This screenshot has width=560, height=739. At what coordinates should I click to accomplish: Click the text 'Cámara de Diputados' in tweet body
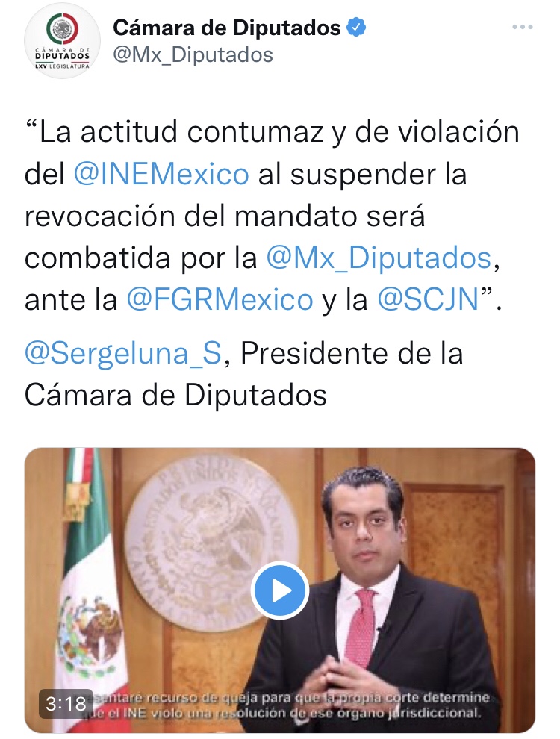pyautogui.click(x=175, y=395)
